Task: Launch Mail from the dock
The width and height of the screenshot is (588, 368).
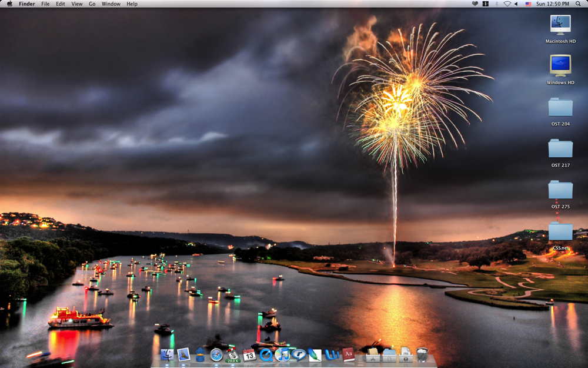Action: 183,354
